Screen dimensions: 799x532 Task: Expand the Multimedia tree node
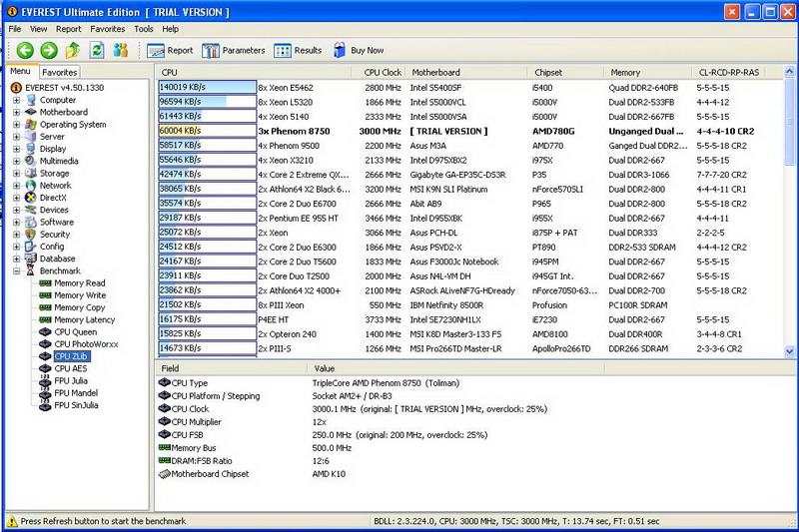[x=16, y=162]
